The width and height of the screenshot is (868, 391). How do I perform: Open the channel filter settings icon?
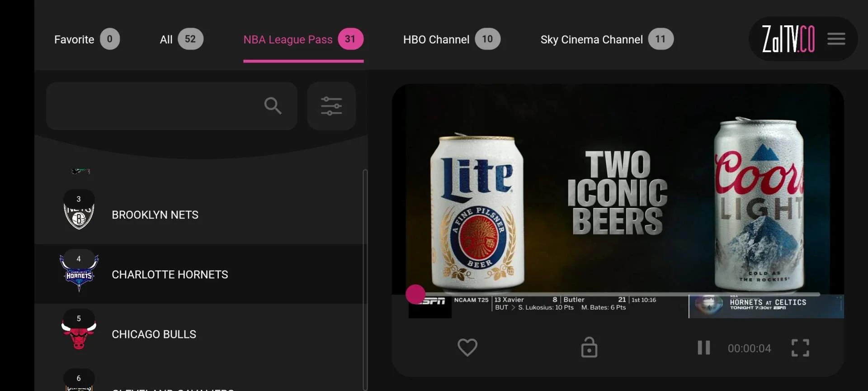(331, 106)
